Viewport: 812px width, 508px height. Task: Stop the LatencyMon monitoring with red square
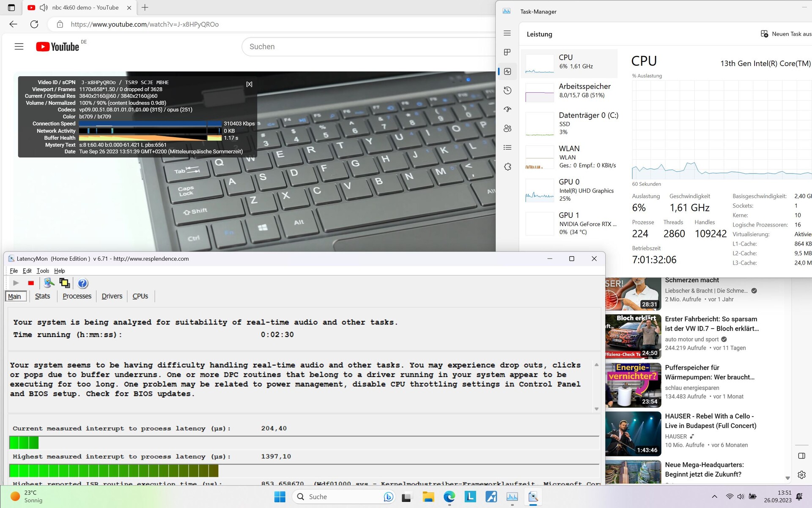tap(31, 283)
